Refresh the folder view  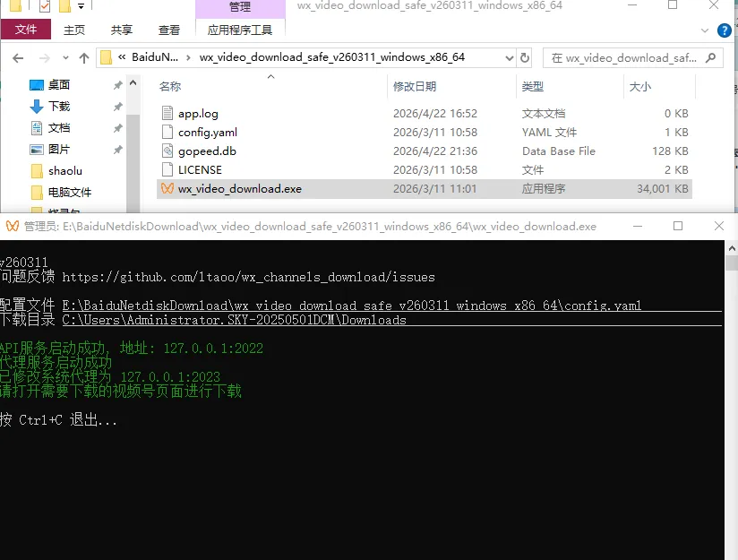(x=525, y=58)
